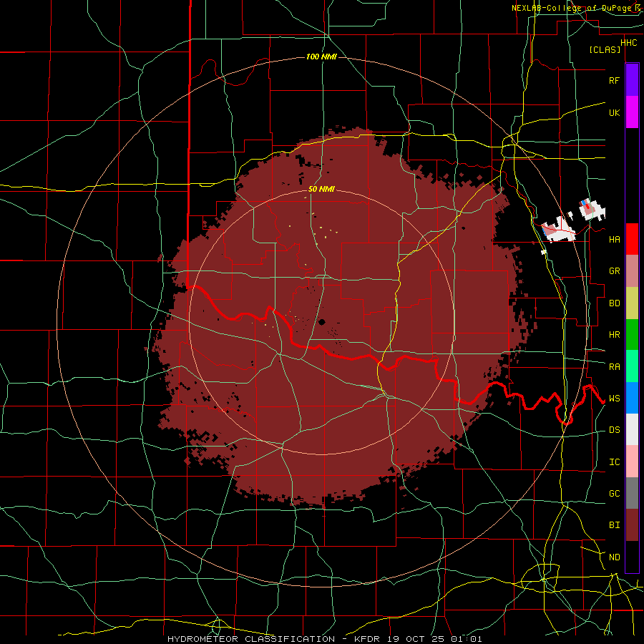Screen dimensions: 644x644
Task: Select the IC pink legend swatch
Action: [x=632, y=462]
